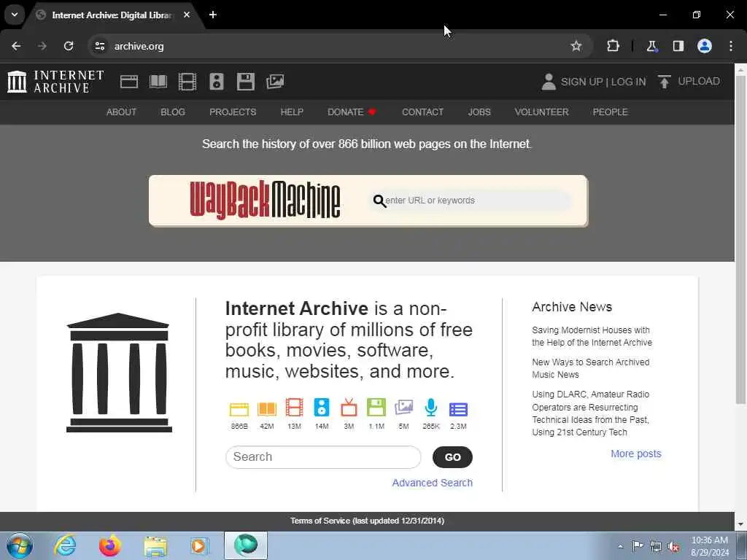Click the UPLOAD link
The image size is (747, 560).
(699, 82)
